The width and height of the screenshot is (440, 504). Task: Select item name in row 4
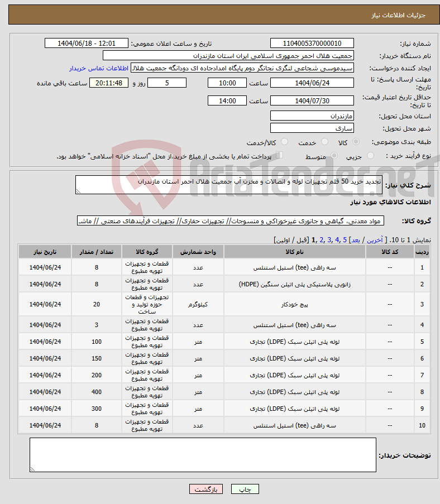coord(295,325)
